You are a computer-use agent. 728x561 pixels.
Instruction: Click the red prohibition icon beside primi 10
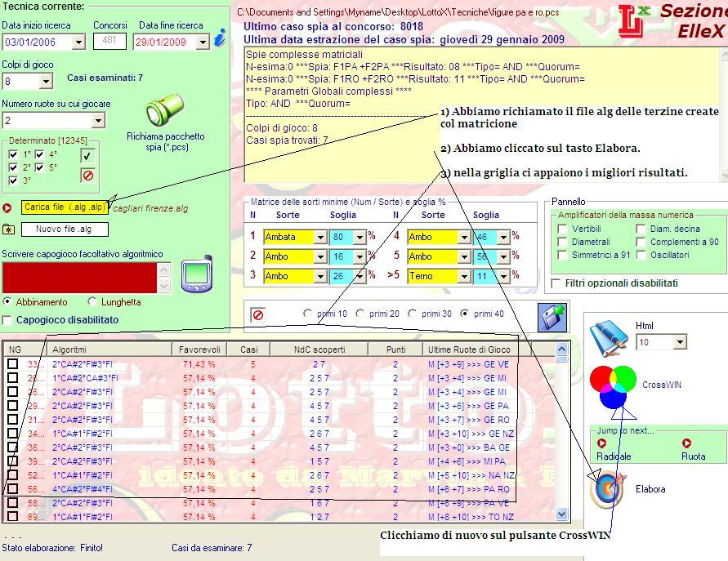257,315
